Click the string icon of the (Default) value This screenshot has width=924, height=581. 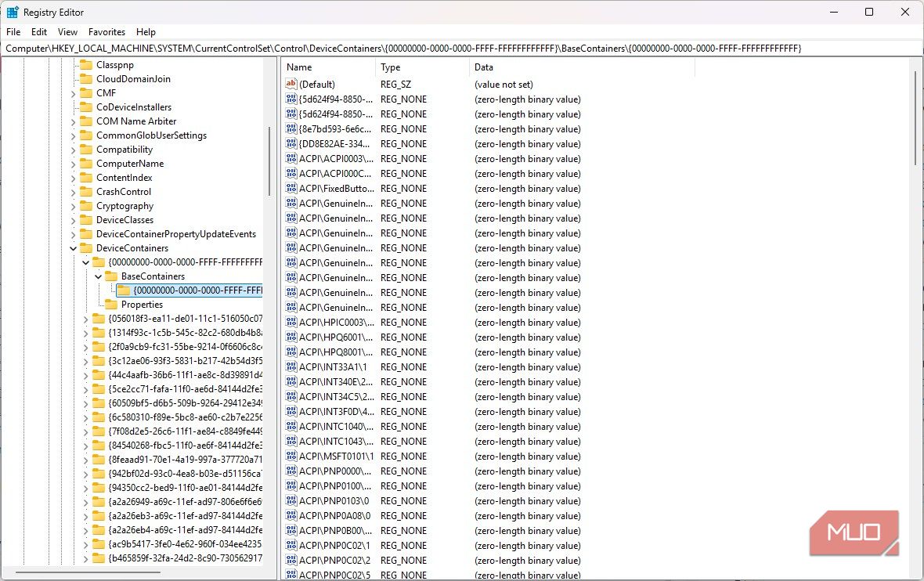click(291, 85)
